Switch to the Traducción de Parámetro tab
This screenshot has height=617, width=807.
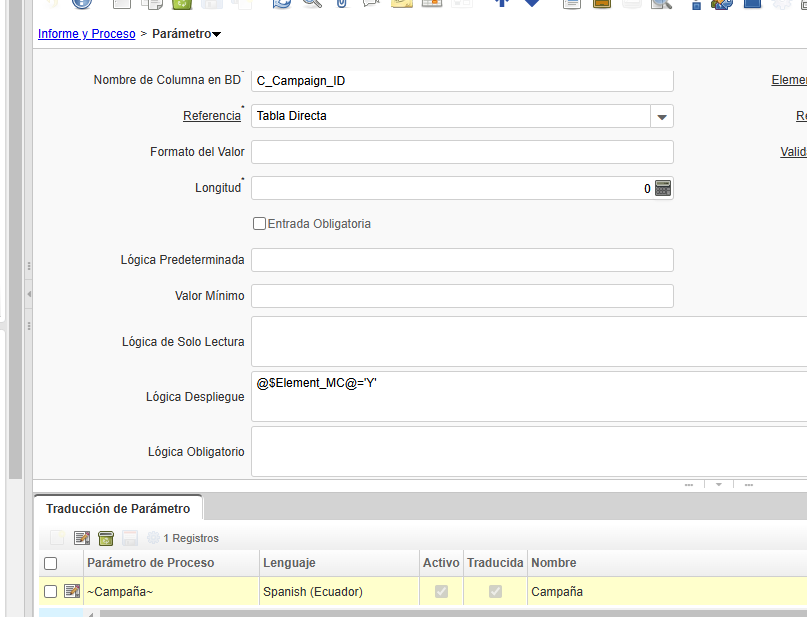118,508
